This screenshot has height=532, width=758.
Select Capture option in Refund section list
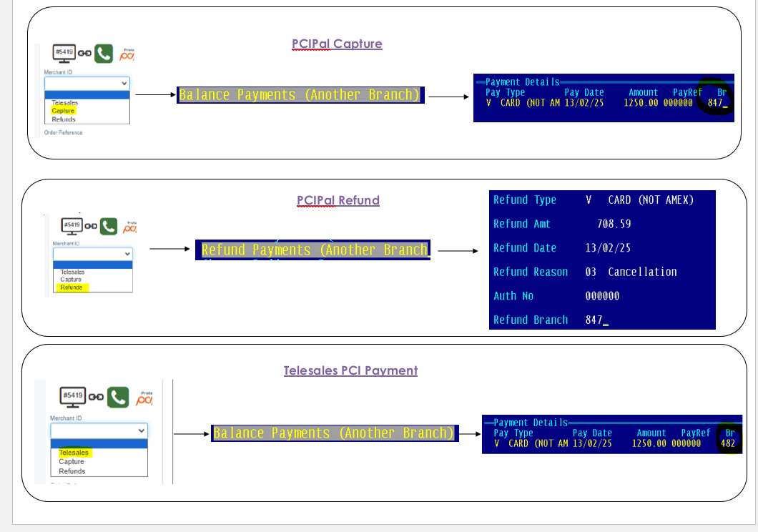[71, 280]
